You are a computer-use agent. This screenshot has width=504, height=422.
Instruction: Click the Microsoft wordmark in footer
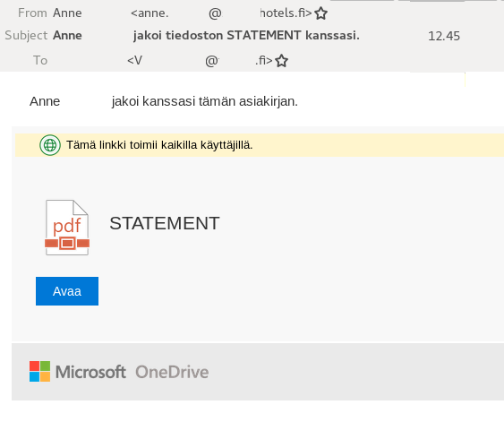coord(90,372)
